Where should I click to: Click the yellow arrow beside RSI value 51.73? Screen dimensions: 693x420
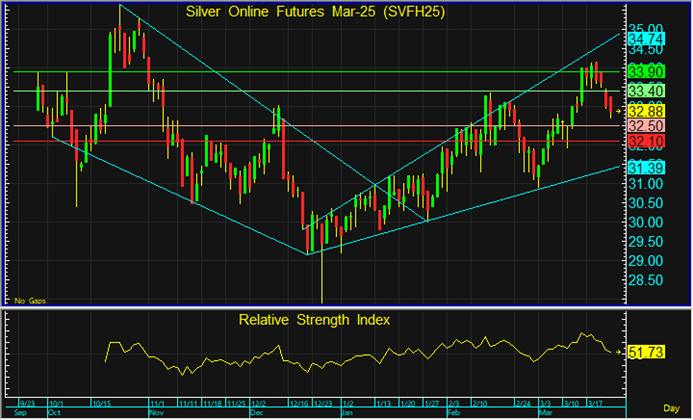620,352
